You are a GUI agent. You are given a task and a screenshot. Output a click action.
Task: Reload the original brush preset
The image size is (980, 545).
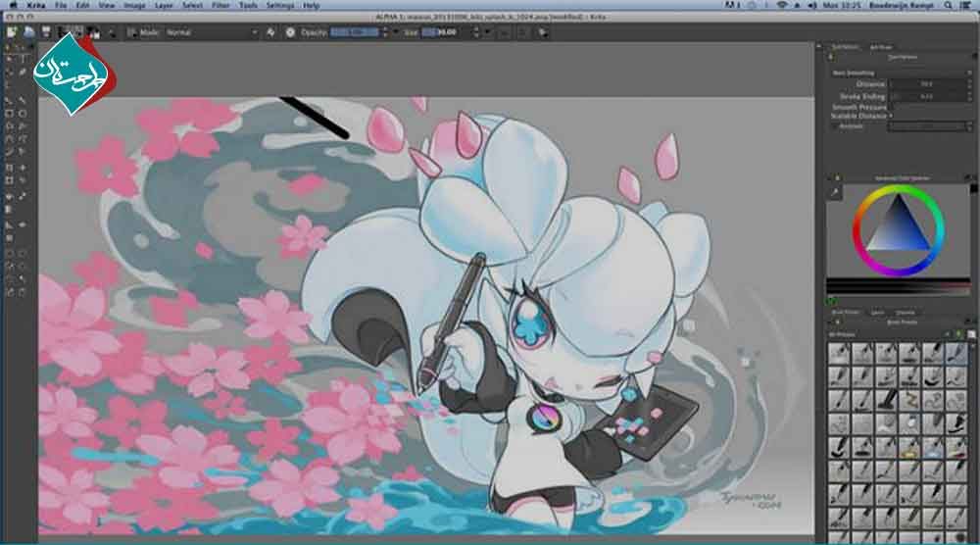[291, 32]
